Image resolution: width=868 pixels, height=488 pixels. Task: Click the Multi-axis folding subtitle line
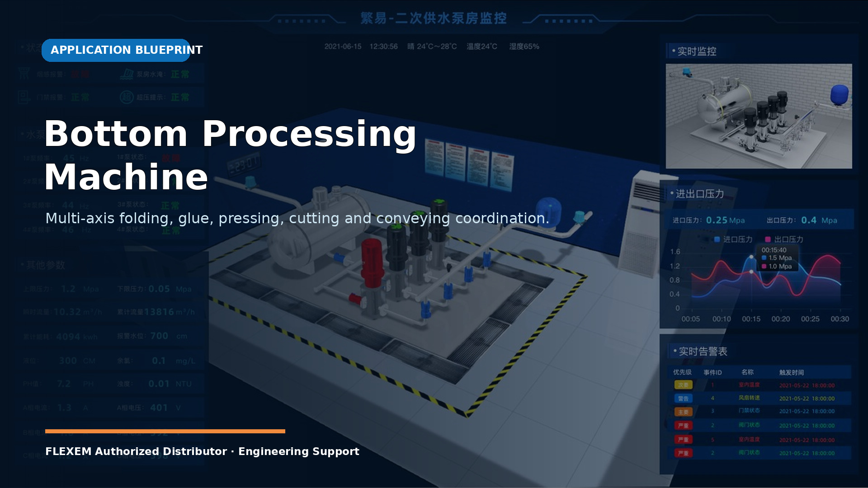coord(297,218)
